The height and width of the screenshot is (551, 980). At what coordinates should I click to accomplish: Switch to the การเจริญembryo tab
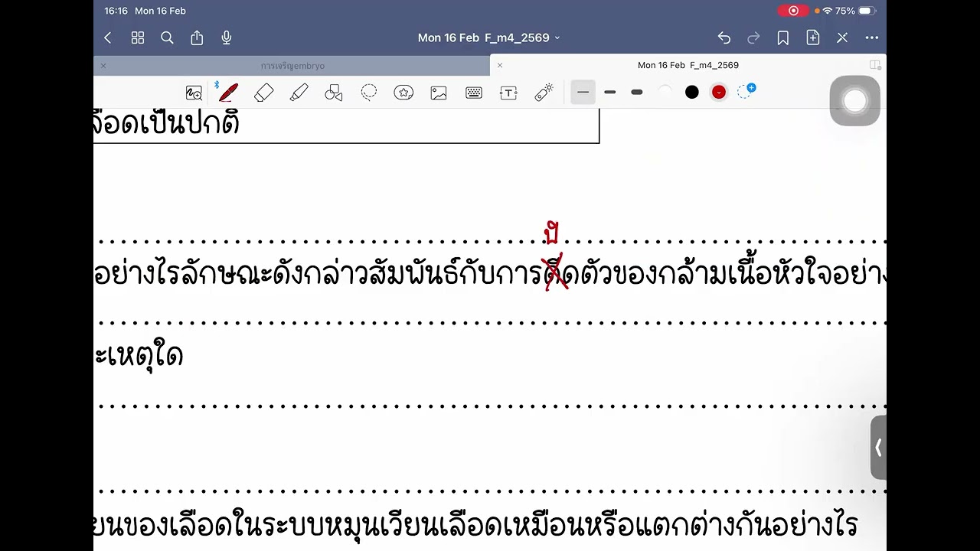click(292, 66)
